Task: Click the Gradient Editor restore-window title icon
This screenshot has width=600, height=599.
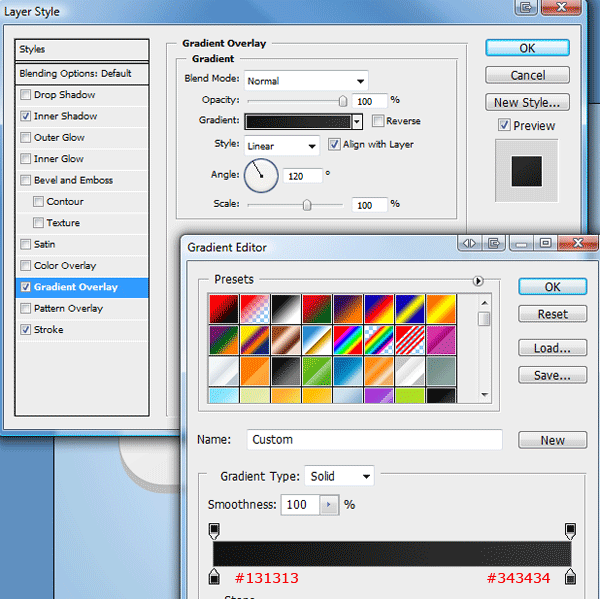Action: pos(494,243)
